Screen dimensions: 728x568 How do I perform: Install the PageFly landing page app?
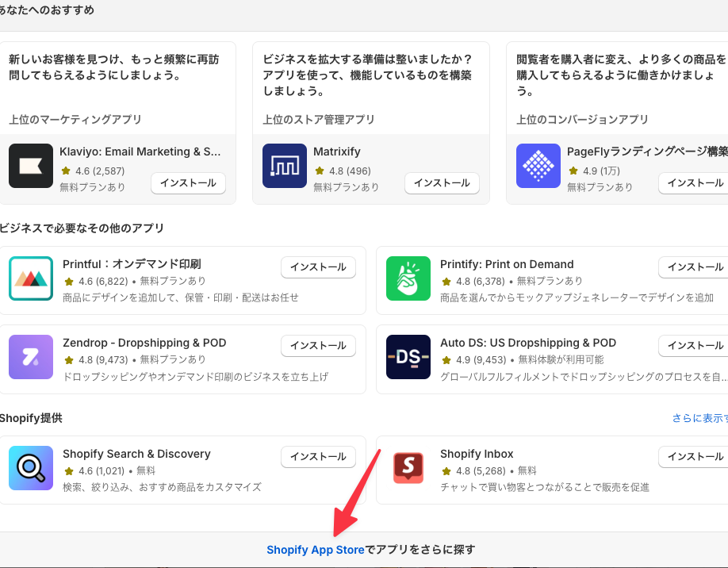click(695, 183)
